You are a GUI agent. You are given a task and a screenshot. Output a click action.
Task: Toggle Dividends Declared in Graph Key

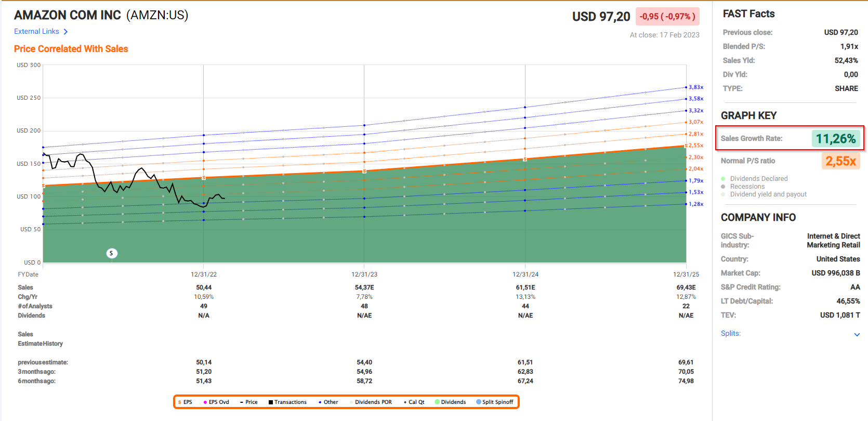(x=723, y=179)
